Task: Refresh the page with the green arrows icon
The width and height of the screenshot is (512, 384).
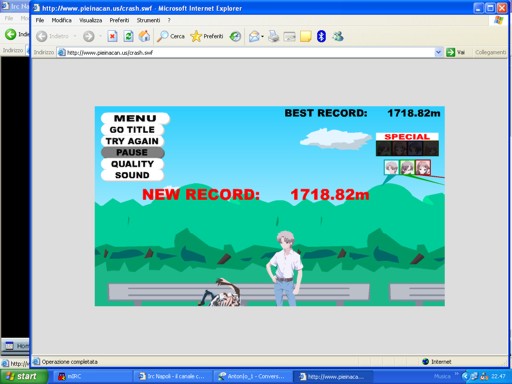Action: (x=128, y=36)
